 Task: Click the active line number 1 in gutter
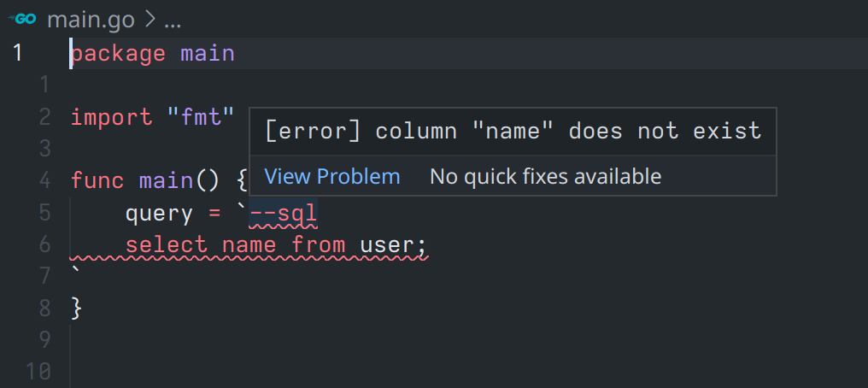click(17, 54)
